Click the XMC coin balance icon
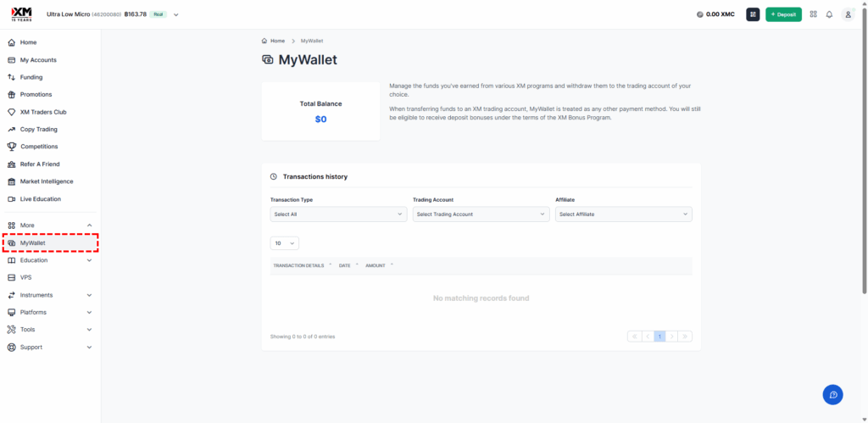Viewport: 868px width, 423px height. [699, 14]
